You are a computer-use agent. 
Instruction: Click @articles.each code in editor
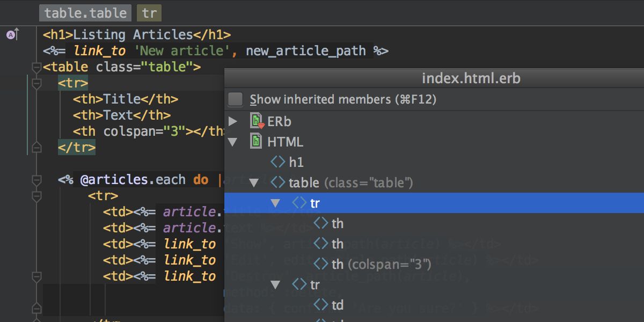coord(133,180)
